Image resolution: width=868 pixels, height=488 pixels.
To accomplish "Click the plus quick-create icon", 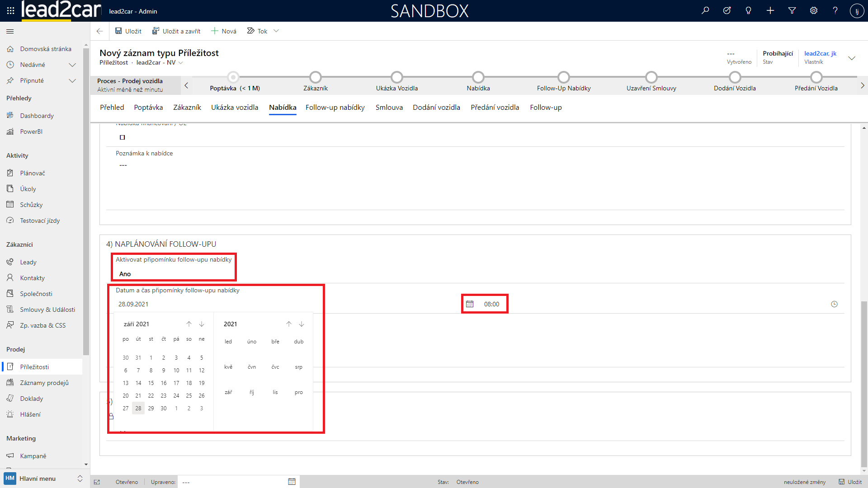I will coord(770,10).
